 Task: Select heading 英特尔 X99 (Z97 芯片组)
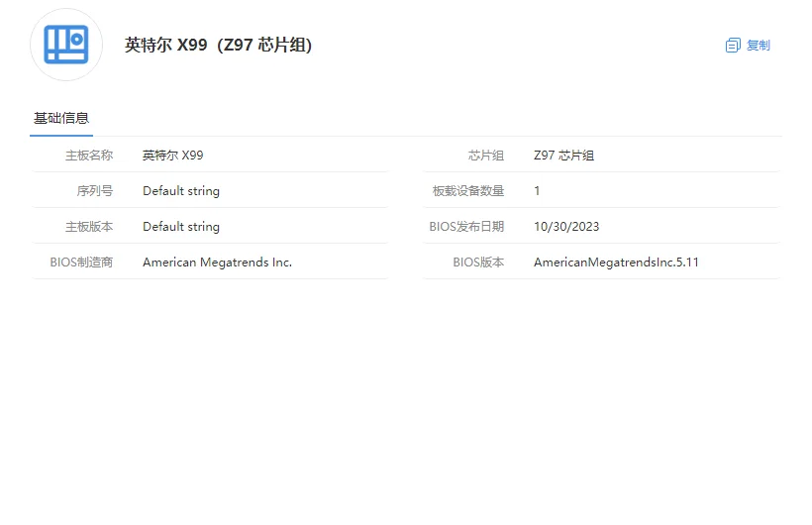click(x=218, y=46)
